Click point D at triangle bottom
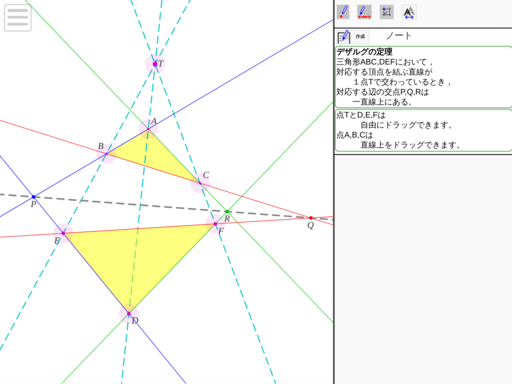Image resolution: width=512 pixels, height=384 pixels. pyautogui.click(x=129, y=313)
